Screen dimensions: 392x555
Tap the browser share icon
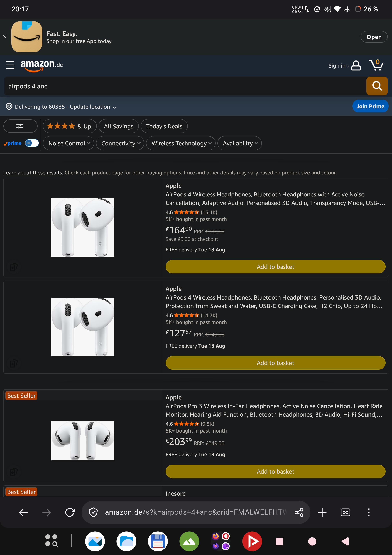point(299,512)
